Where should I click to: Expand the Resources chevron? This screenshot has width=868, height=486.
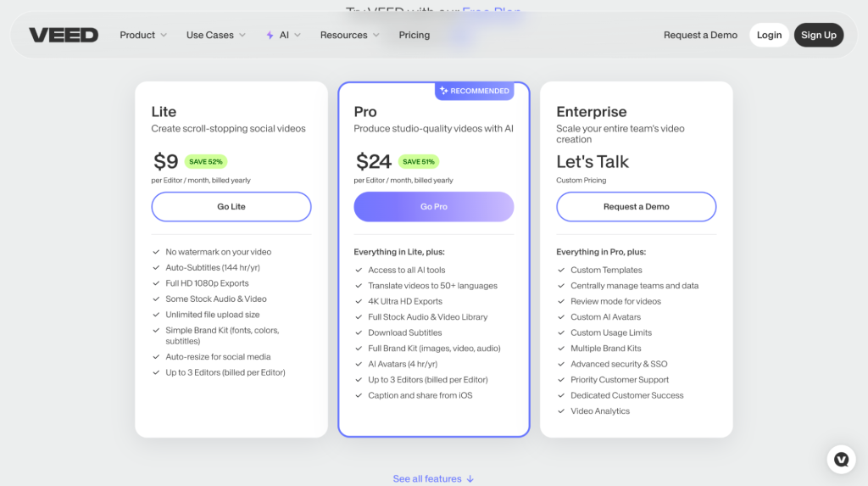[376, 35]
